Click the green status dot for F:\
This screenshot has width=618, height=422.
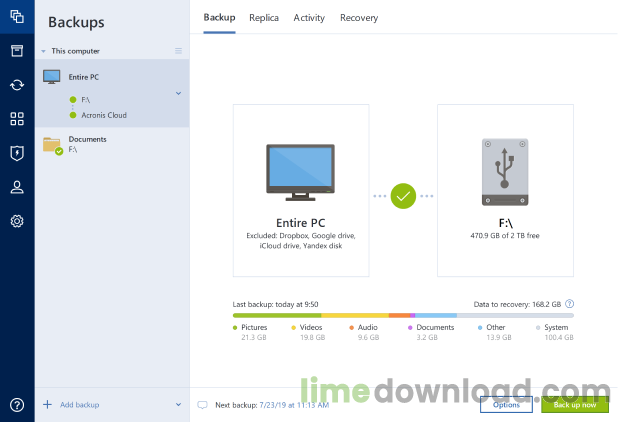[73, 100]
